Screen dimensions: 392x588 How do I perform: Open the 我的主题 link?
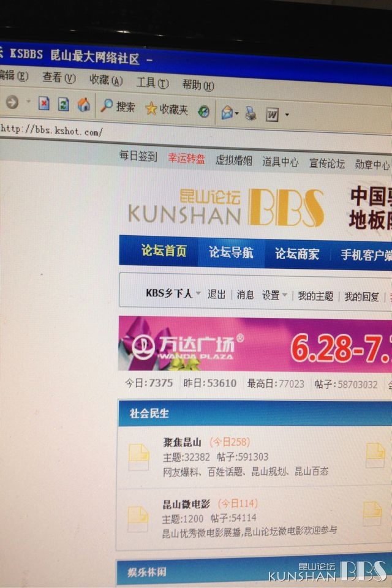click(x=315, y=296)
